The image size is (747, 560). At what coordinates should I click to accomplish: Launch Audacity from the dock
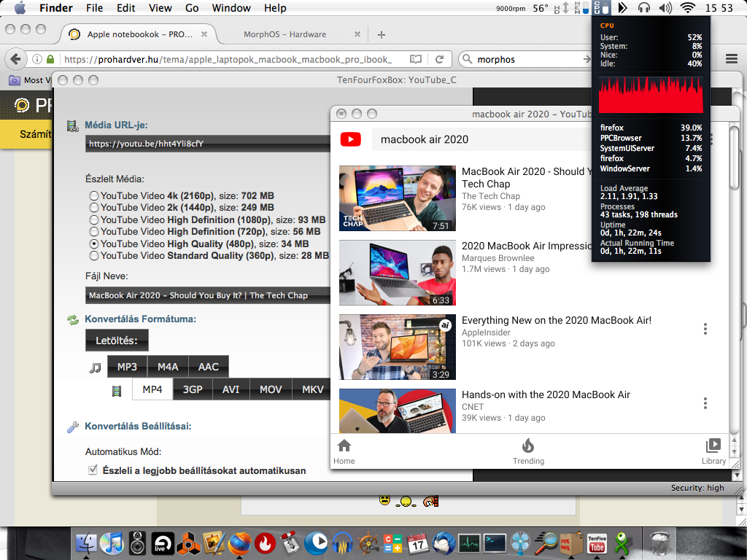pos(342,542)
